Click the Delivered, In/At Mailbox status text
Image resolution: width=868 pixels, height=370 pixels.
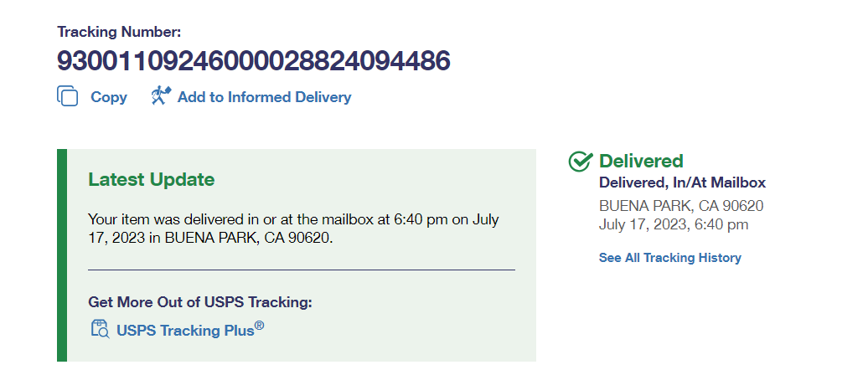click(x=682, y=182)
